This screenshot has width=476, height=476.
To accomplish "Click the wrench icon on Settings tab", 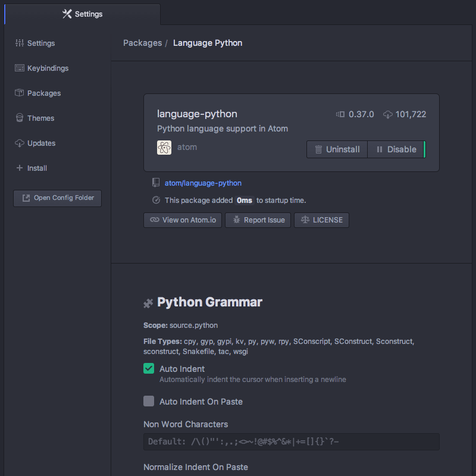I will pos(67,14).
